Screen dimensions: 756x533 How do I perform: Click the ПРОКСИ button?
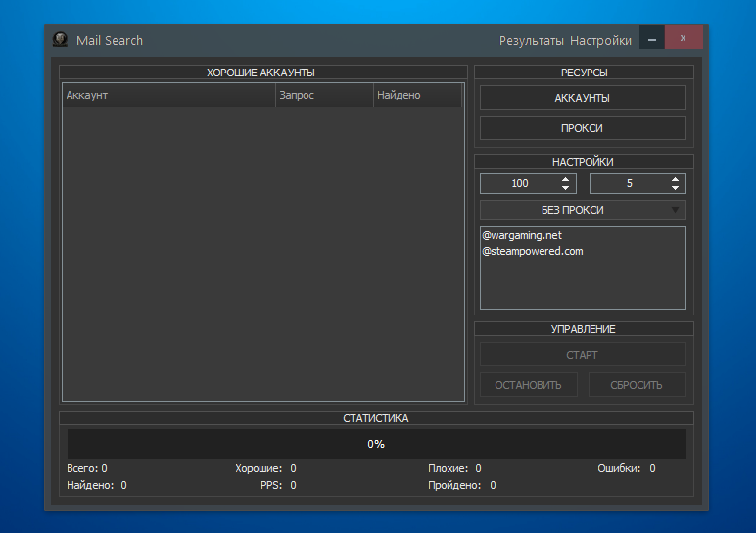point(583,128)
